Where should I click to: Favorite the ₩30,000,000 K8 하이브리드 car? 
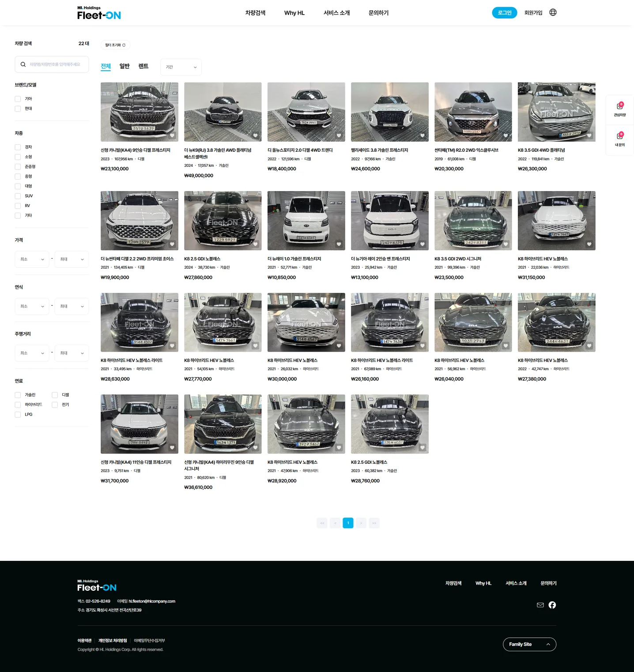pyautogui.click(x=339, y=345)
